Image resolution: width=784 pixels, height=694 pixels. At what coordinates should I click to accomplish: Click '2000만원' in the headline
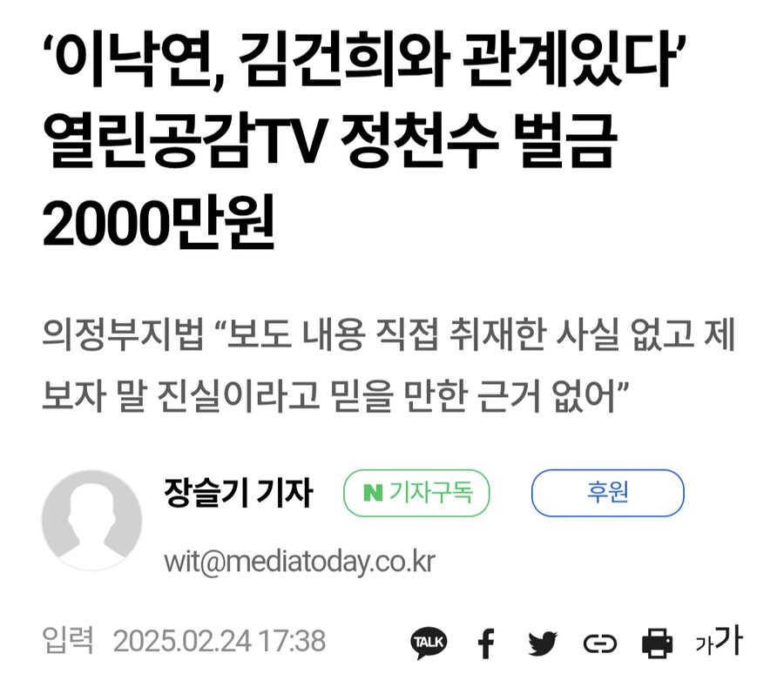coord(159,222)
